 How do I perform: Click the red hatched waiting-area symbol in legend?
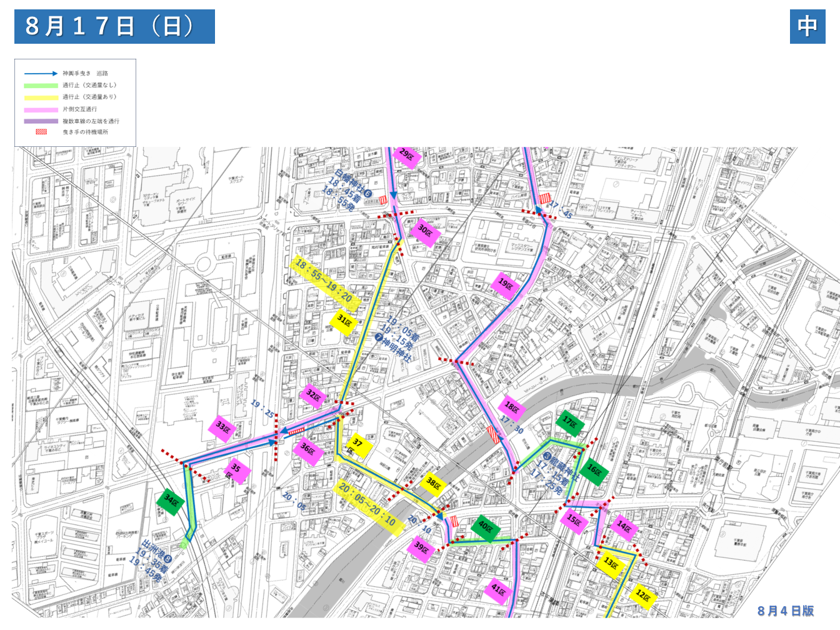41,132
